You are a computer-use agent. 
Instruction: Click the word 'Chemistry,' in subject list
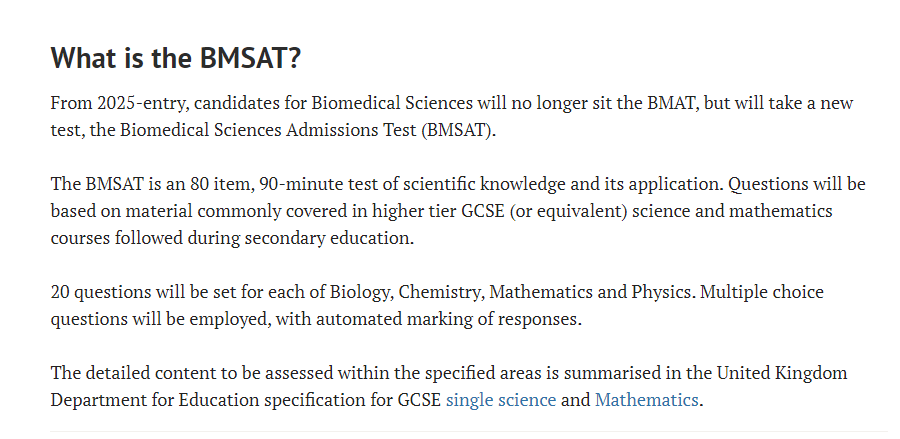[441, 292]
